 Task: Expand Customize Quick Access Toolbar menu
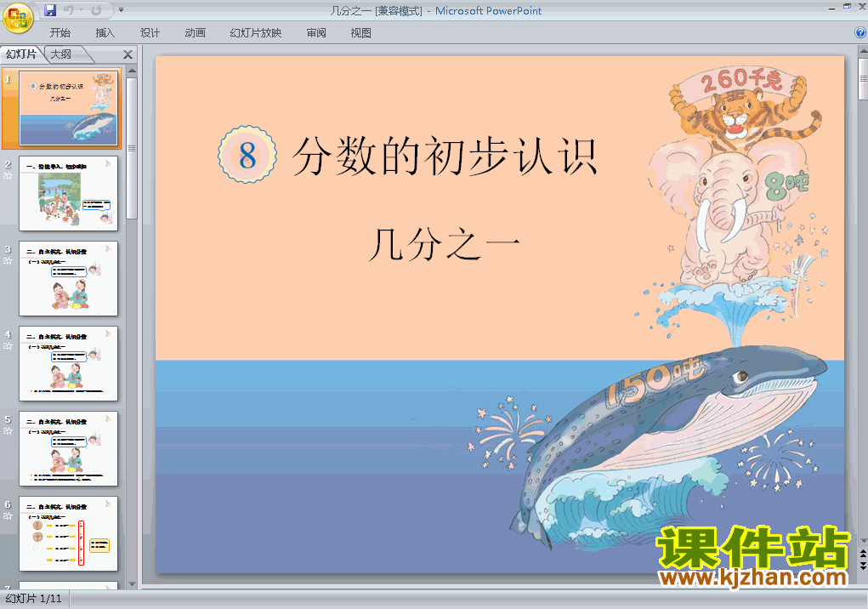121,10
